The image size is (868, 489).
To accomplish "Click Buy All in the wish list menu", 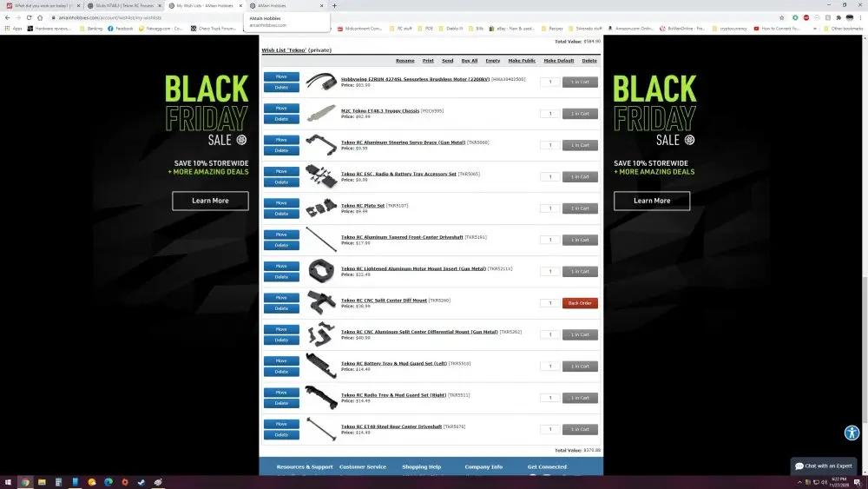I will tap(469, 61).
